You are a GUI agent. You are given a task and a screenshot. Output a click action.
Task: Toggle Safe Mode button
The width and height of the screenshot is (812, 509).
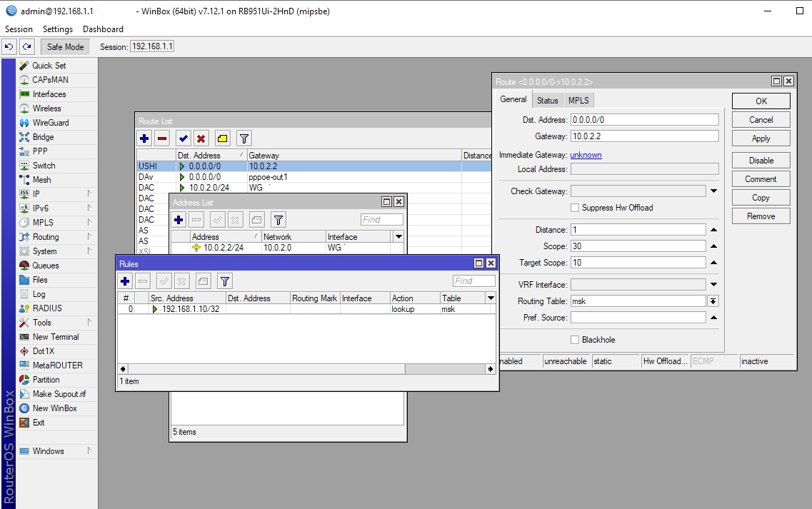click(x=65, y=46)
